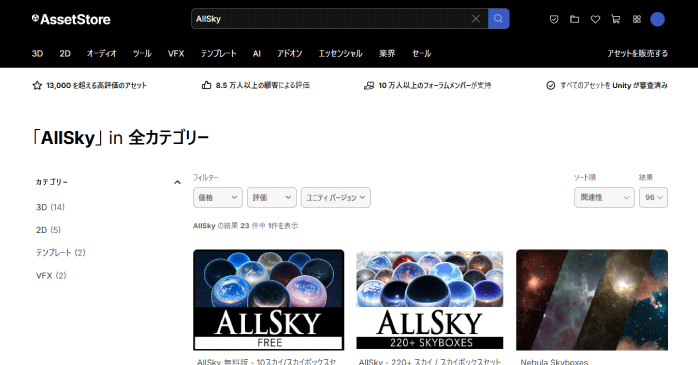This screenshot has width=698, height=365.
Task: Click the 10 万人以上のフォーラムメンバーが支持 text
Action: pos(434,85)
